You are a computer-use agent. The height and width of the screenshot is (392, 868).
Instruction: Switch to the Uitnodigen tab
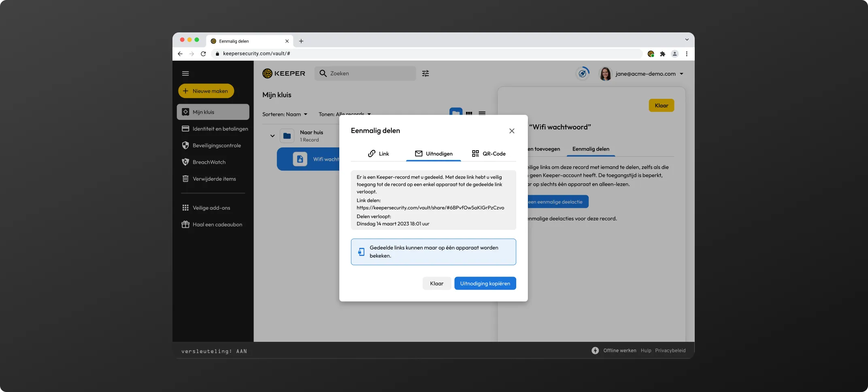point(434,153)
